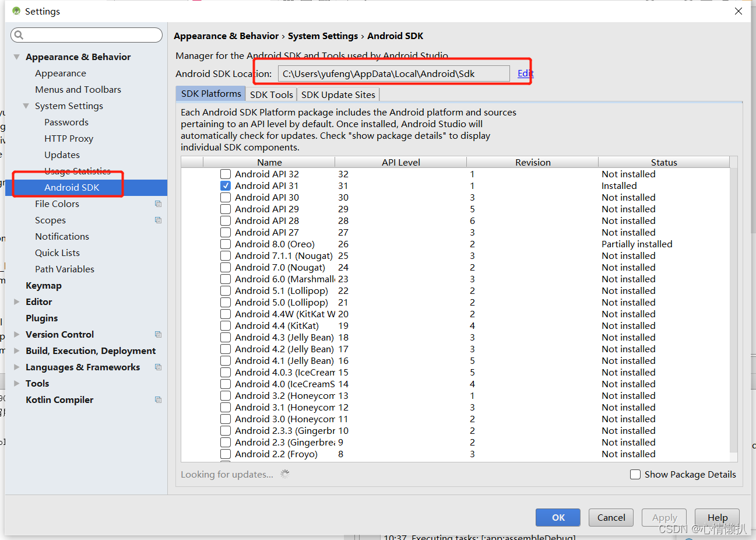This screenshot has height=540, width=756.
Task: Uncheck the Android API 31 checkbox
Action: tap(226, 185)
